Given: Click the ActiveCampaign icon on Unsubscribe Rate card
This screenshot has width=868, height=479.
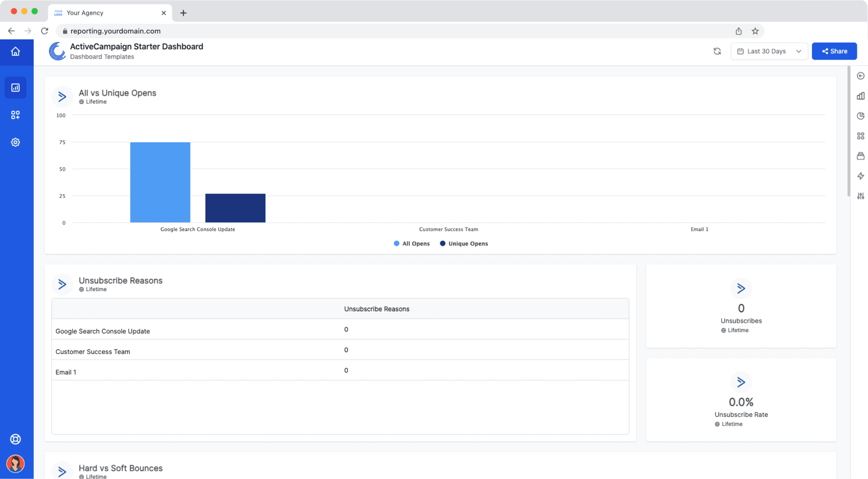Looking at the screenshot, I should point(741,382).
